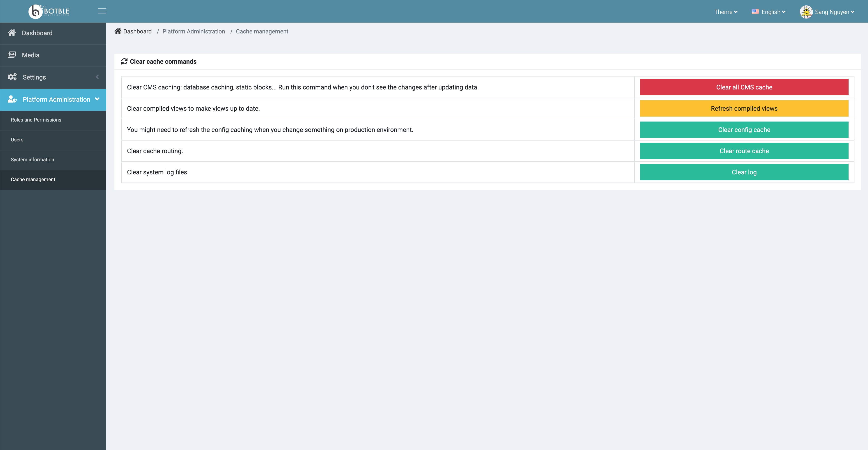Screen dimensions: 868x450
Task: Click the text about refreshing the config caching
Action: 270,130
